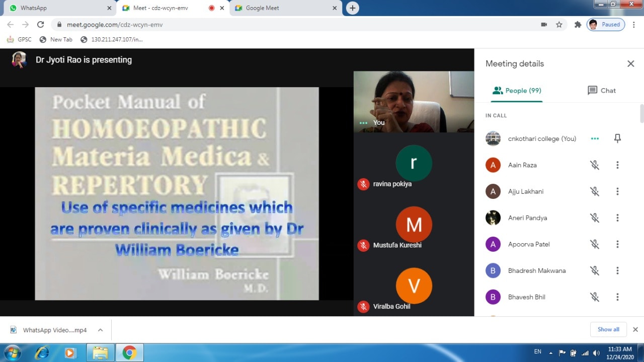Open the volume control in system tray
Viewport: 644px width, 362px height.
click(596, 353)
